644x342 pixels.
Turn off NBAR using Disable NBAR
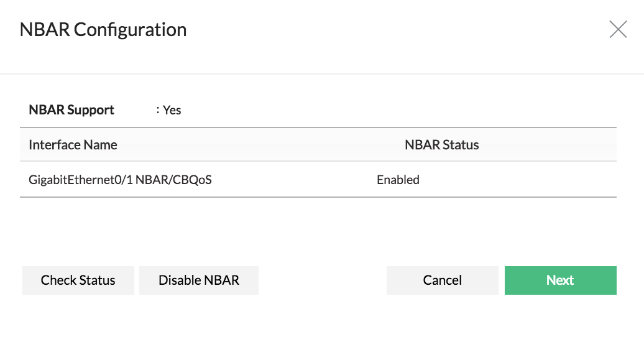click(x=199, y=280)
